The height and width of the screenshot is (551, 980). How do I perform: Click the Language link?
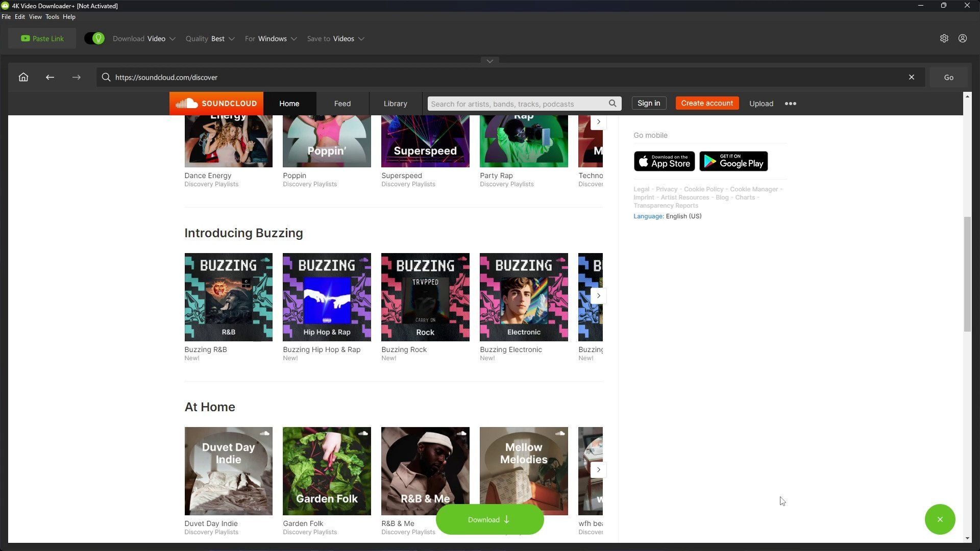point(648,216)
